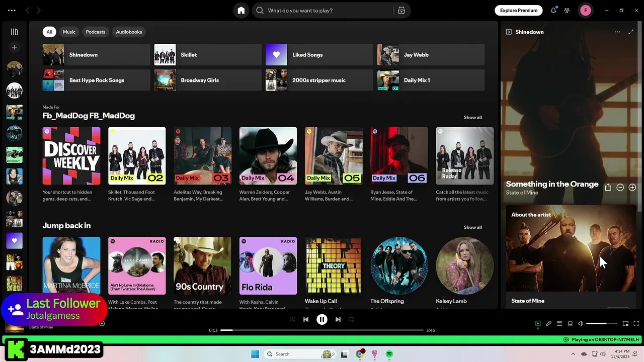Open Best Hype Rock Songs tile

pyautogui.click(x=96, y=80)
